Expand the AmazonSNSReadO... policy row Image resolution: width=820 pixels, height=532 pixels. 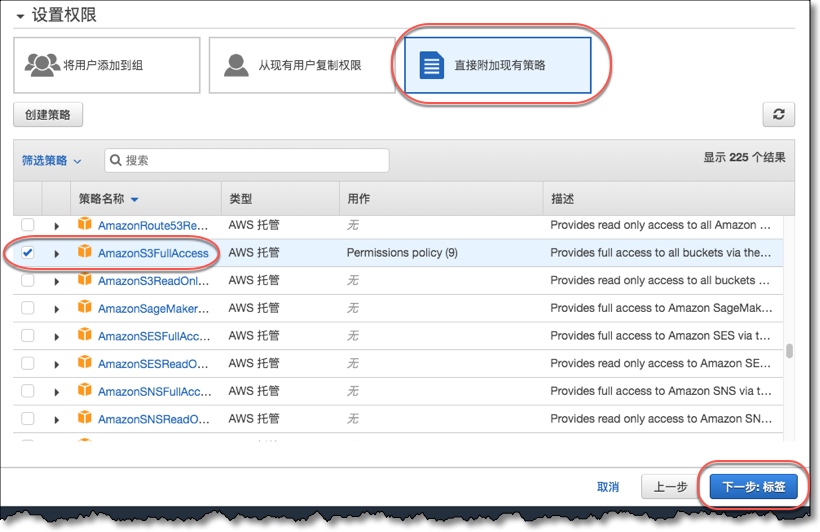pos(56,420)
